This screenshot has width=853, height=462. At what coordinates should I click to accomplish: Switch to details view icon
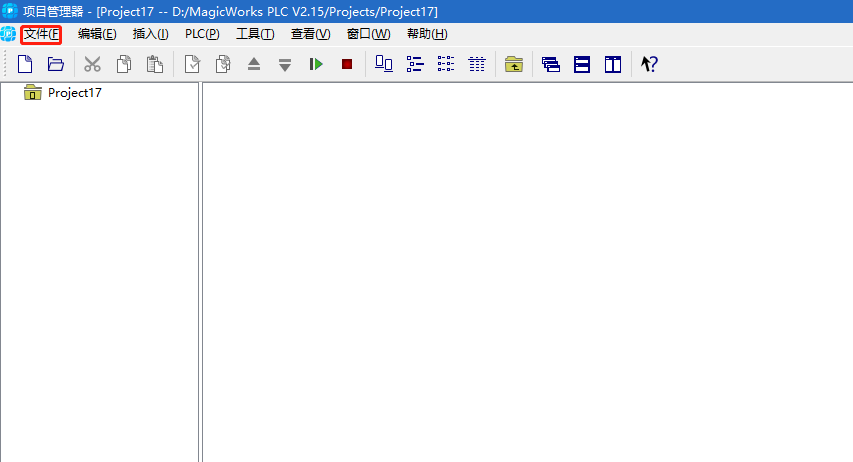coord(477,64)
